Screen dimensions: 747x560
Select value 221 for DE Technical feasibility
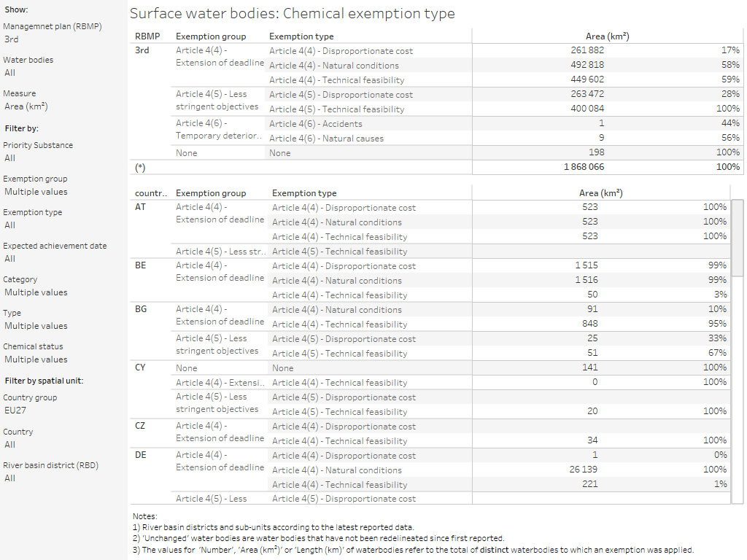[x=589, y=484]
